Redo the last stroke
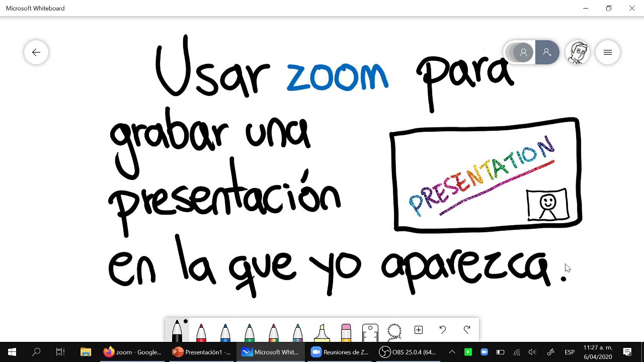 click(467, 330)
